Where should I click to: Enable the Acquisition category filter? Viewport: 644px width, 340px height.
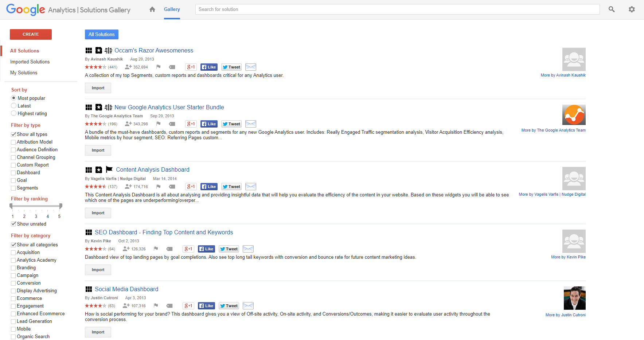[13, 253]
